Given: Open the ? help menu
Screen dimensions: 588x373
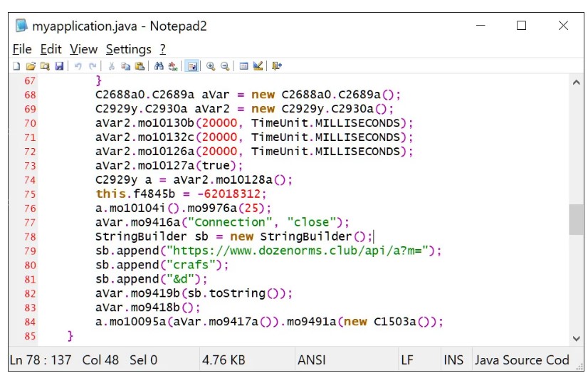Looking at the screenshot, I should click(x=163, y=50).
